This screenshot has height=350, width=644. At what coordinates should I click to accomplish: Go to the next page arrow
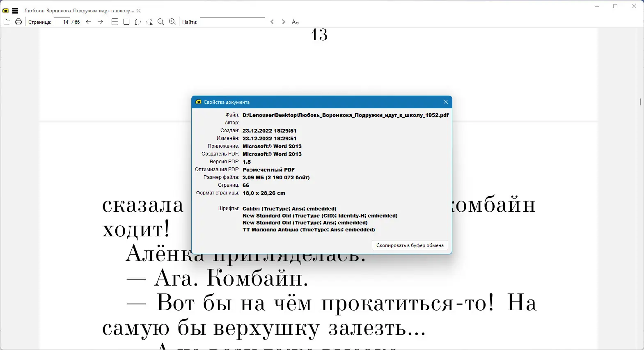tap(100, 22)
